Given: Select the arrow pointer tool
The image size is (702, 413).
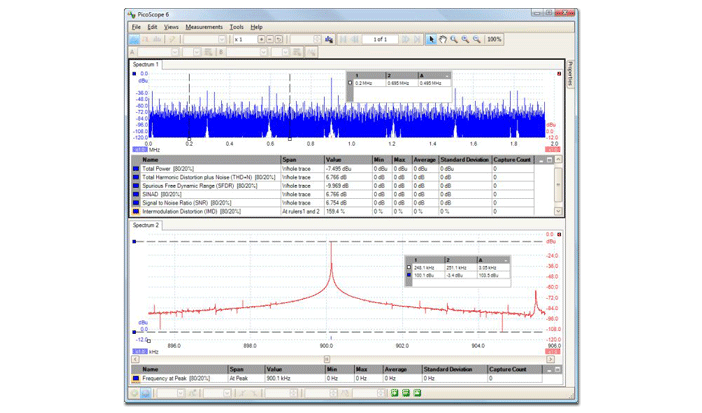Looking at the screenshot, I should click(x=431, y=39).
